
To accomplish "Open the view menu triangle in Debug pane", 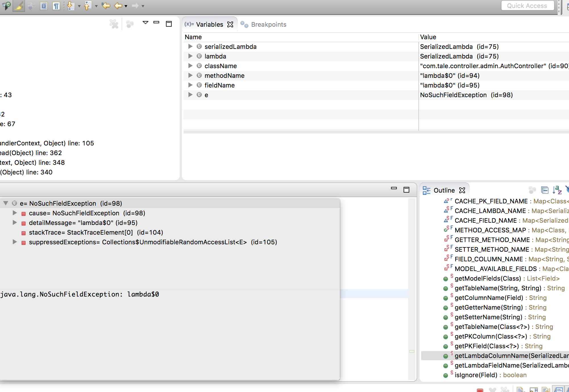I will tap(146, 23).
